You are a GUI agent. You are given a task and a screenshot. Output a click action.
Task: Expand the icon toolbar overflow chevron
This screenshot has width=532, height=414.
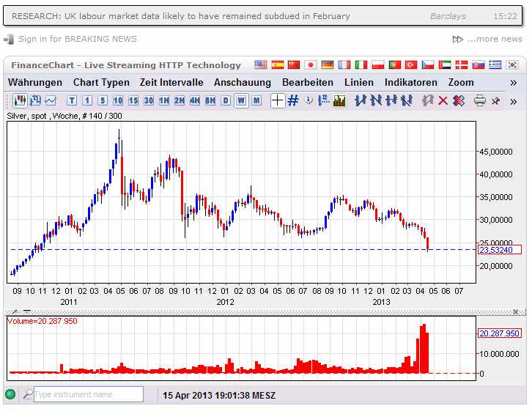[514, 101]
